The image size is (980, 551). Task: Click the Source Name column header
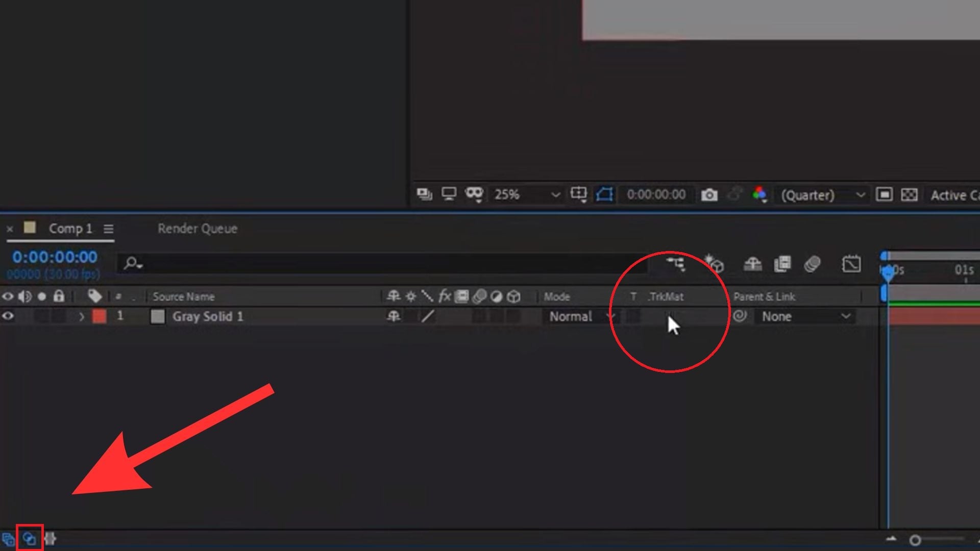click(183, 297)
